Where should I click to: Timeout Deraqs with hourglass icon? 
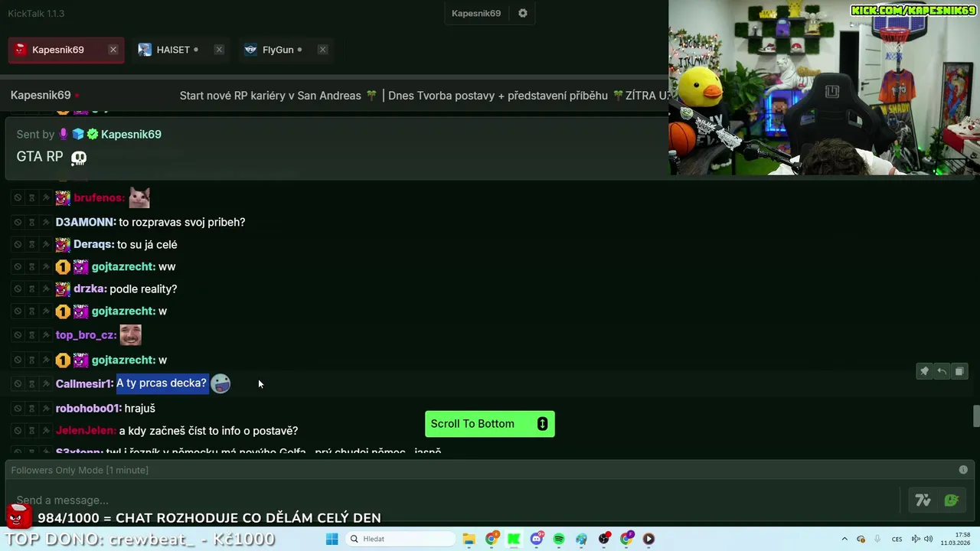31,245
